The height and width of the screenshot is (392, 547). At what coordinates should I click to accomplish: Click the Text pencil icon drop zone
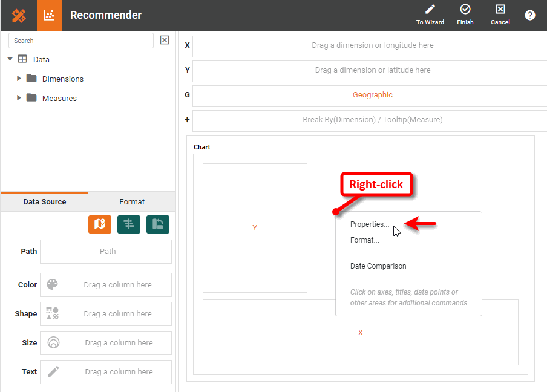pyautogui.click(x=54, y=371)
